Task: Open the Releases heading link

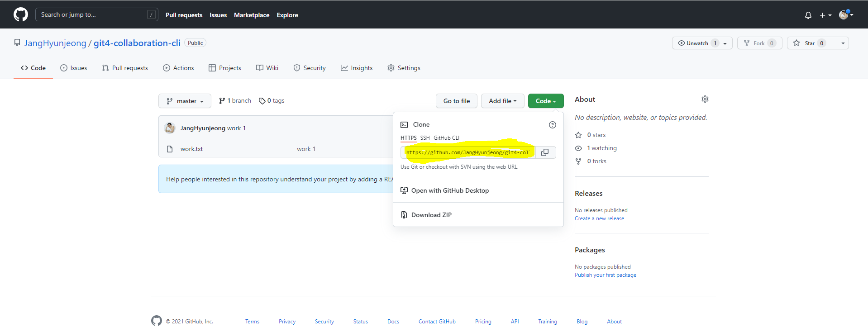Action: 588,193
